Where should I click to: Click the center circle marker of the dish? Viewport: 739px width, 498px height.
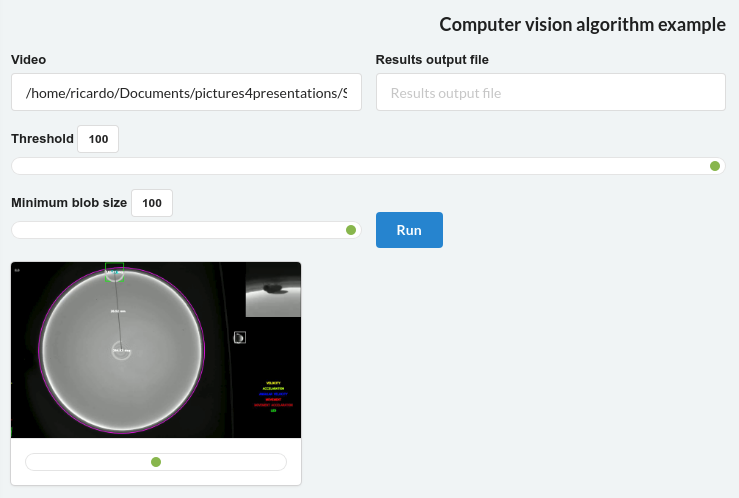tap(121, 351)
